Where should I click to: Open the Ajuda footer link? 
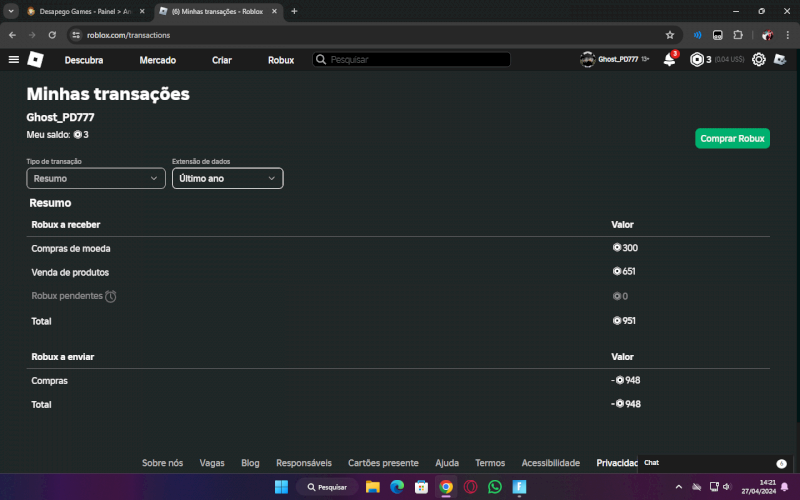click(x=447, y=463)
